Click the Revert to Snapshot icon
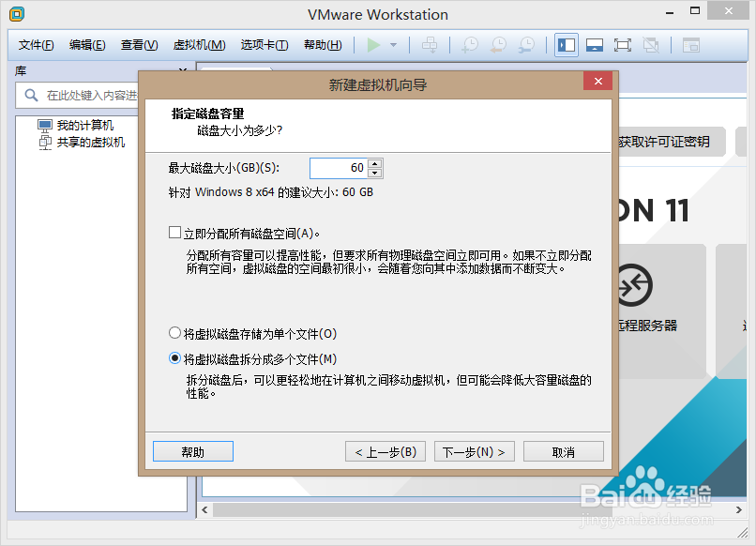 click(x=499, y=45)
